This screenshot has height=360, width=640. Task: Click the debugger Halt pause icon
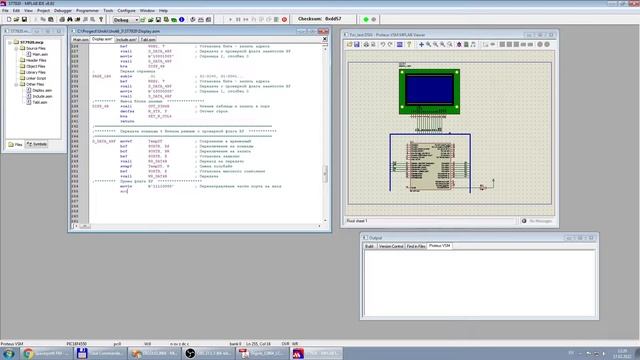coord(238,20)
